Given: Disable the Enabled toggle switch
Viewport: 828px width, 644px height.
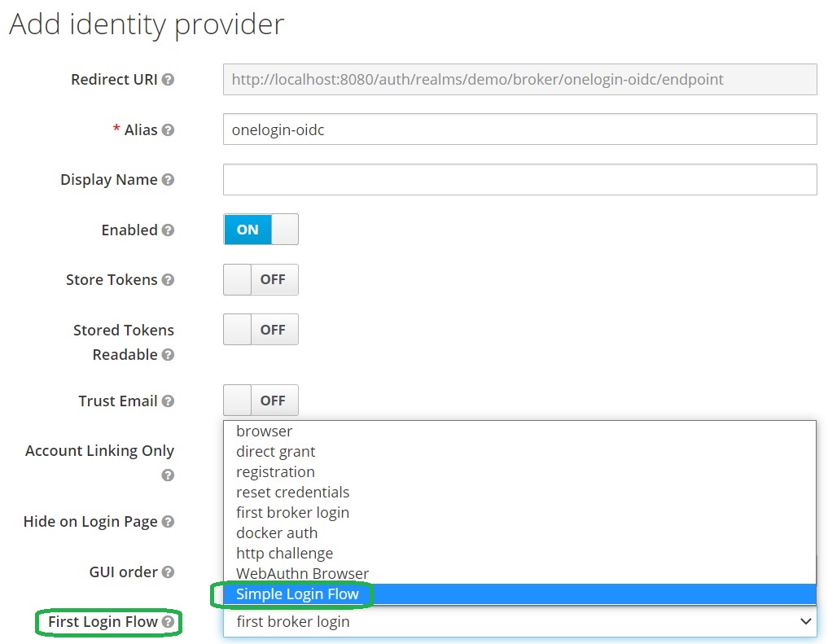Looking at the screenshot, I should [x=261, y=230].
